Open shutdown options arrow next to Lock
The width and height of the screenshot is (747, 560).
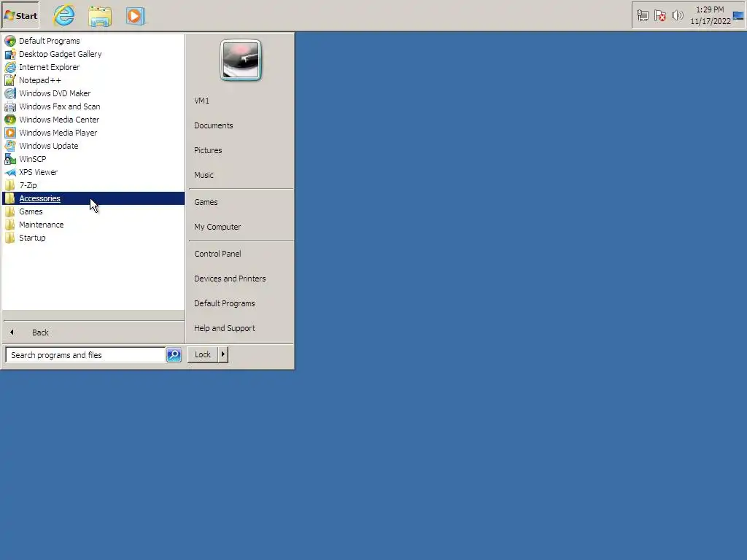coord(223,354)
